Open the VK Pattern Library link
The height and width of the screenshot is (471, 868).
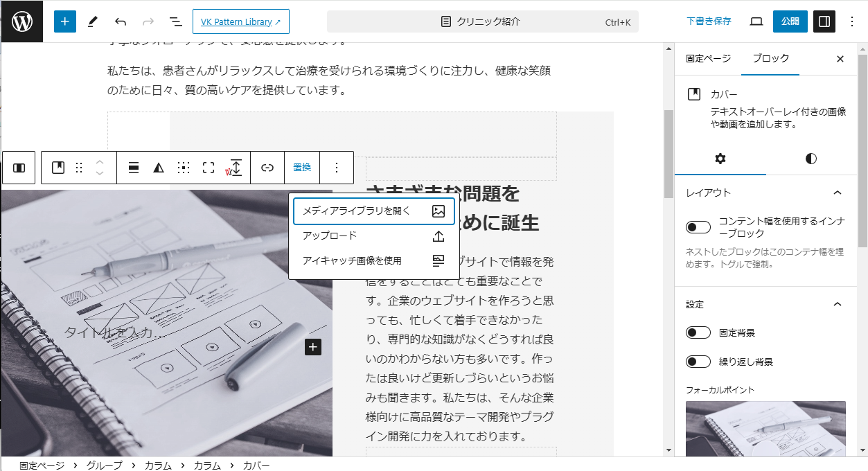[x=240, y=21]
